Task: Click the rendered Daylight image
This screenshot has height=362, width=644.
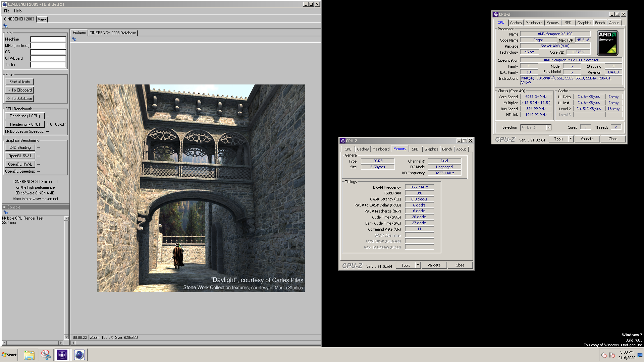Action: [201, 188]
